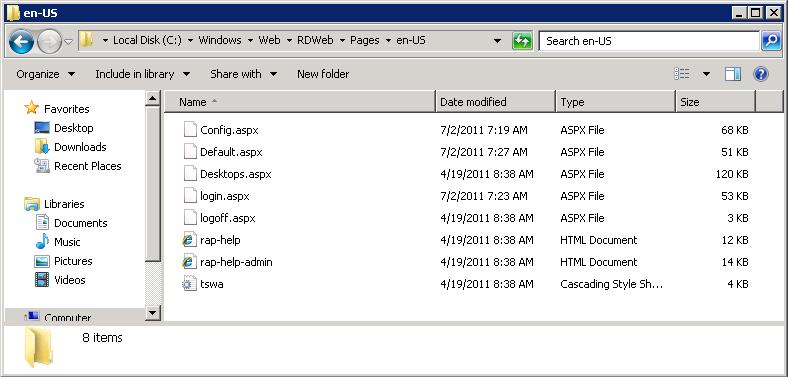Open Help via the question mark icon

761,74
